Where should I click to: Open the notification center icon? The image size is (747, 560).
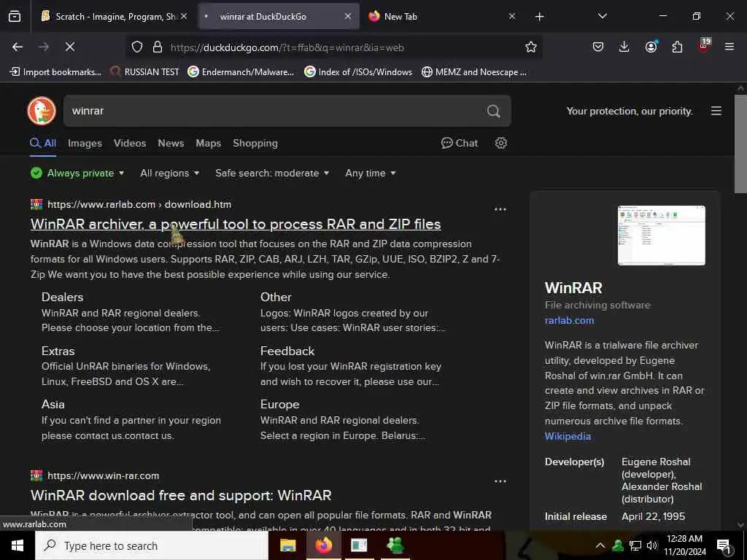click(x=724, y=545)
